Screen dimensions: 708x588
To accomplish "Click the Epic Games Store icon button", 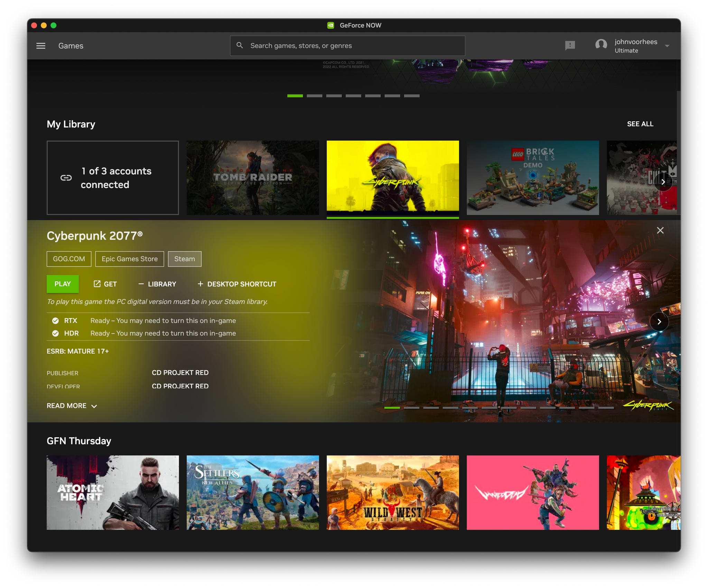I will pos(129,259).
